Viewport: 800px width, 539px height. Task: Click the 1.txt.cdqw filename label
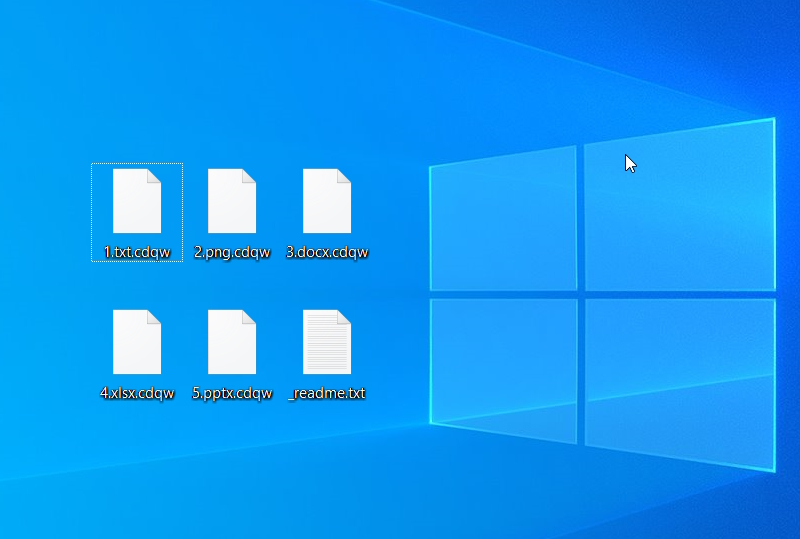[137, 252]
